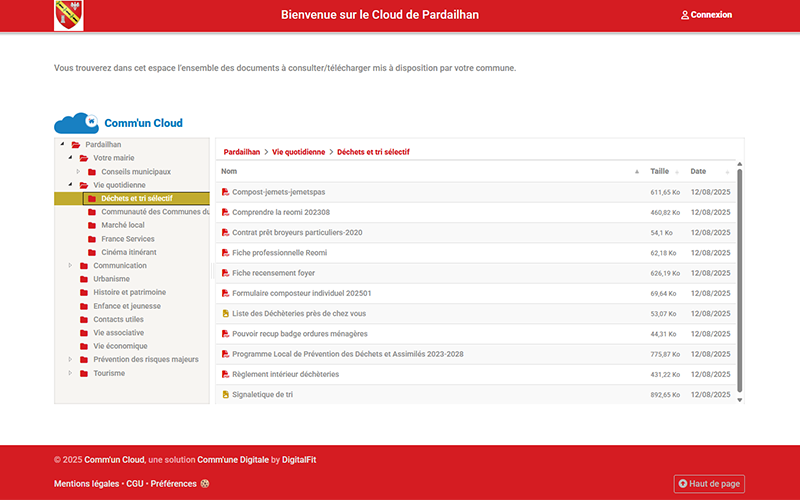The width and height of the screenshot is (800, 500).
Task: Click the Pardailhan coat of arms logo
Action: (69, 15)
